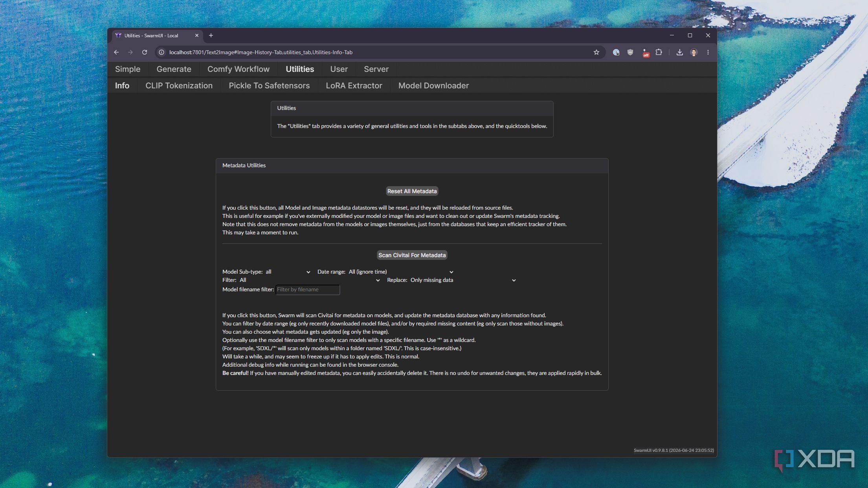
Task: Open the extensions puzzle icon
Action: [659, 52]
